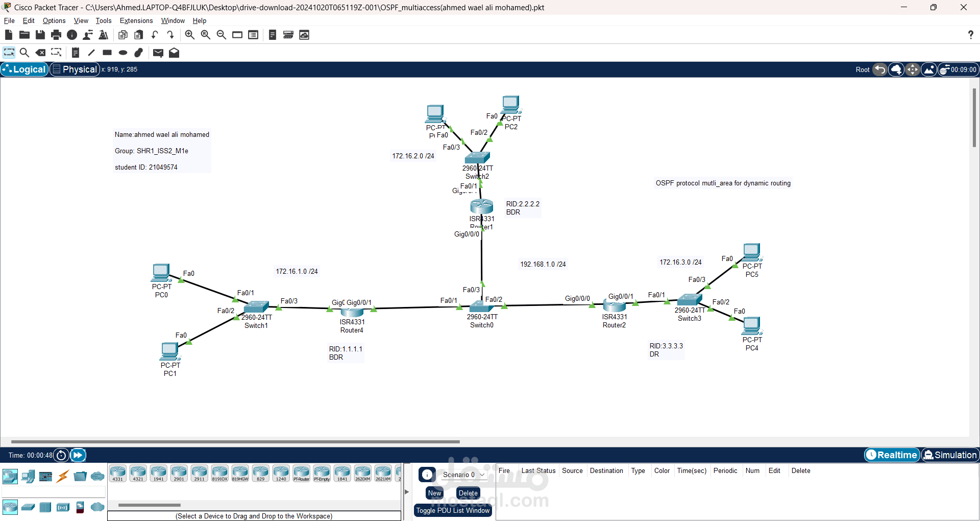Switch to Realtime mode
980x521 pixels.
point(892,455)
